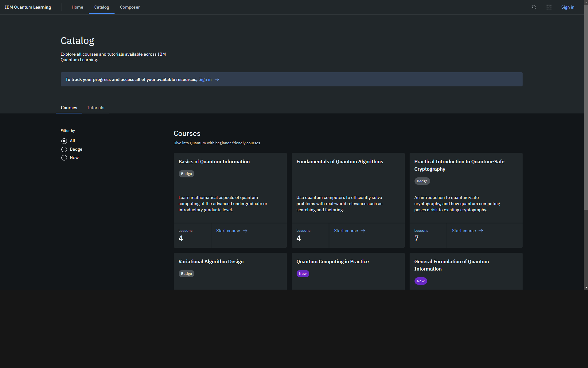Click Badge tag on Basics of Quantum Information
Image resolution: width=588 pixels, height=368 pixels.
186,174
